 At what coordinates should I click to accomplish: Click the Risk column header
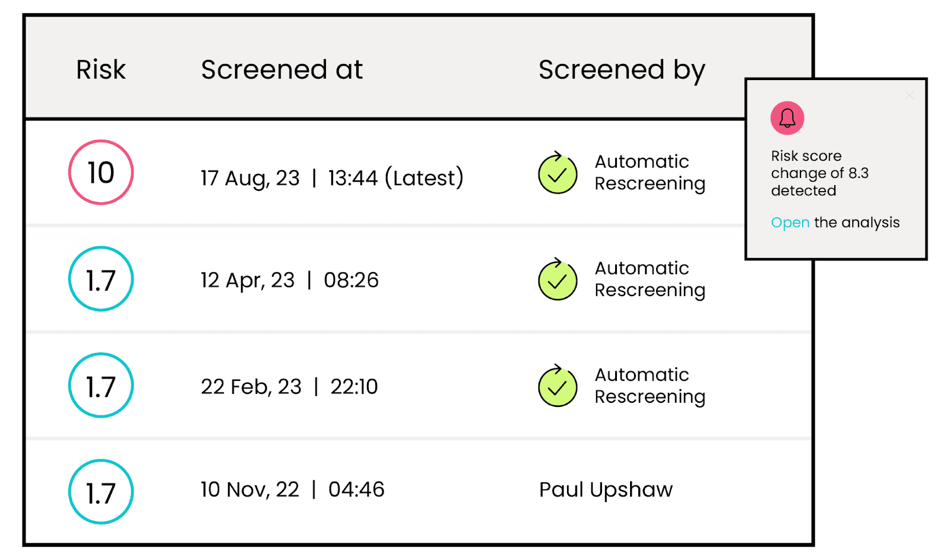(101, 69)
